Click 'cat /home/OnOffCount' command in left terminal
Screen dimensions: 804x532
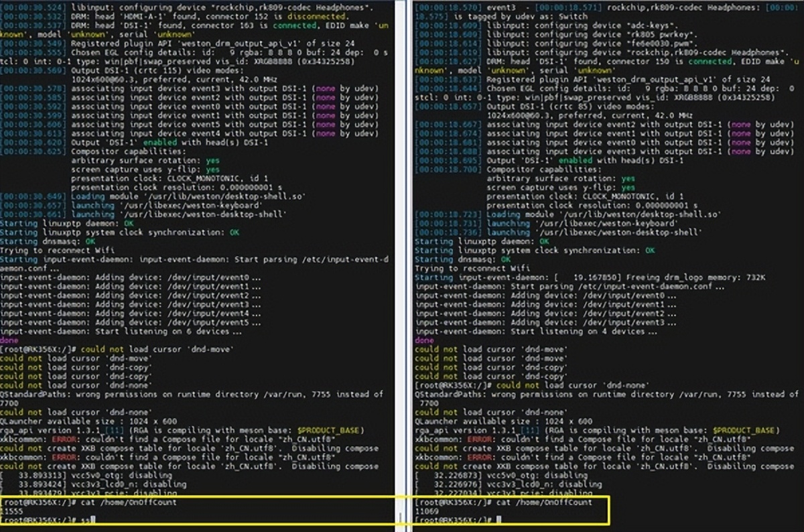tap(129, 503)
